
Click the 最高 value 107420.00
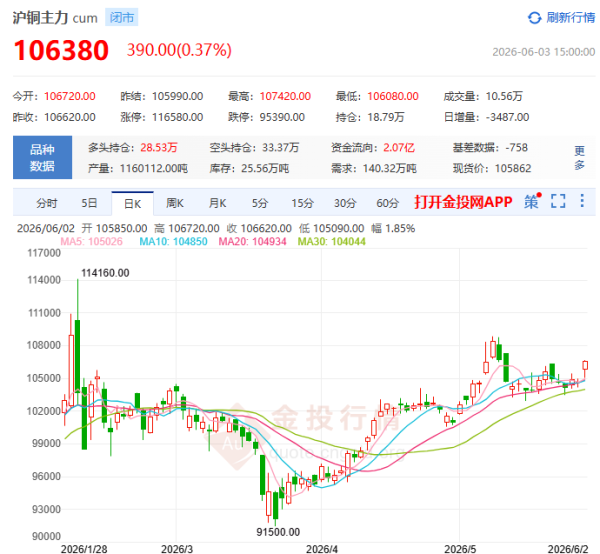(285, 96)
